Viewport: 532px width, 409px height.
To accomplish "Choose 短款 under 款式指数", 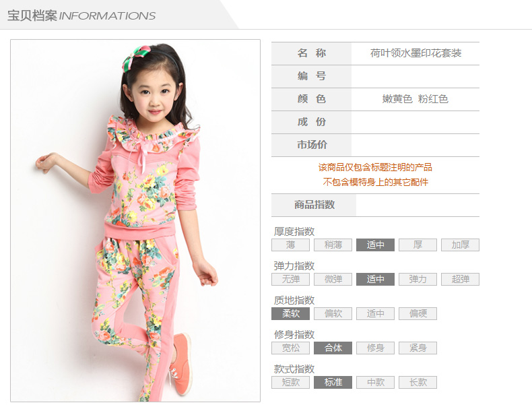I will click(290, 382).
